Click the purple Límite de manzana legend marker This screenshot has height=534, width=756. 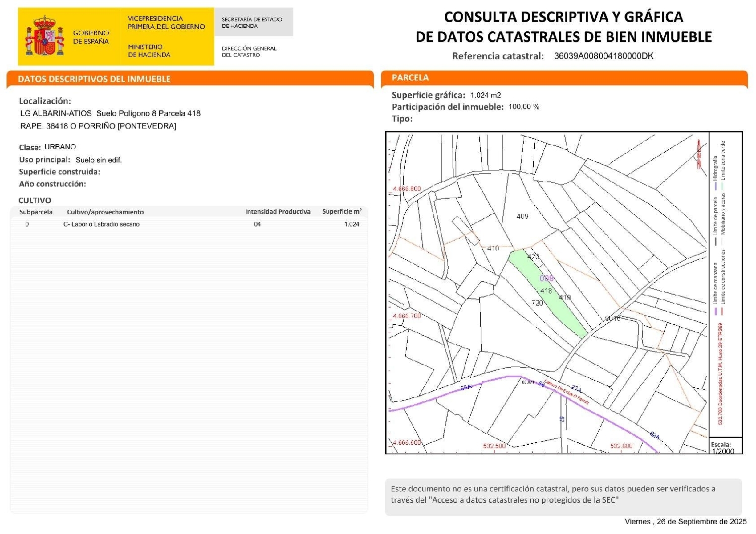(715, 311)
